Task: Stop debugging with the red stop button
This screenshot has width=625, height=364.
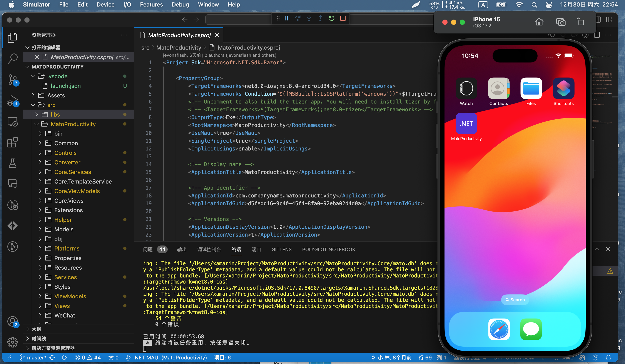Action: pyautogui.click(x=343, y=18)
